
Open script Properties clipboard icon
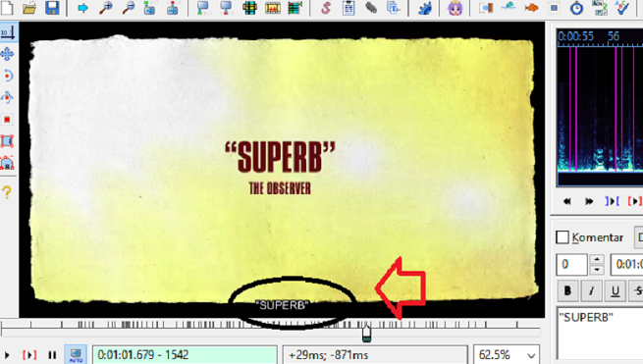(348, 8)
